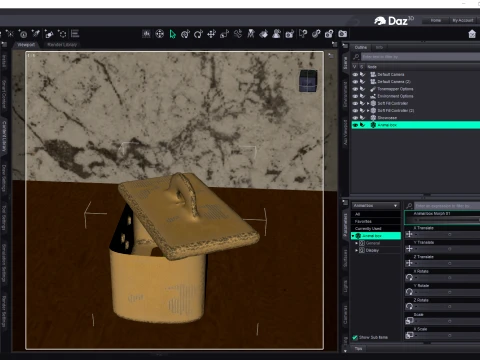Click the house icon below My Account
Screen dimensions: 480x360
point(472,34)
